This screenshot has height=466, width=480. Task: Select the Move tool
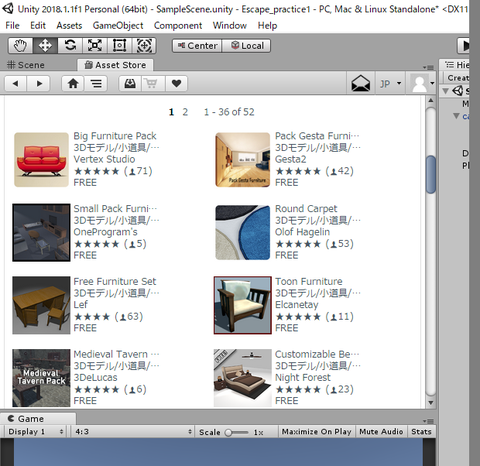click(x=45, y=46)
